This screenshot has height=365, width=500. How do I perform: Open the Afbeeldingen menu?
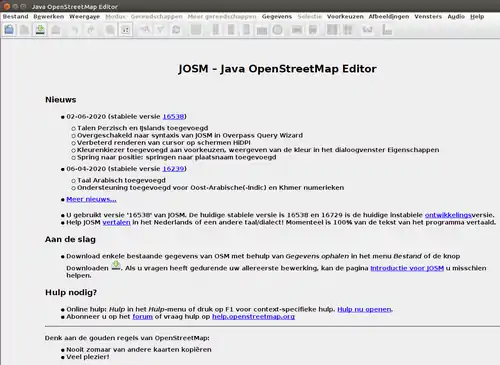(389, 16)
